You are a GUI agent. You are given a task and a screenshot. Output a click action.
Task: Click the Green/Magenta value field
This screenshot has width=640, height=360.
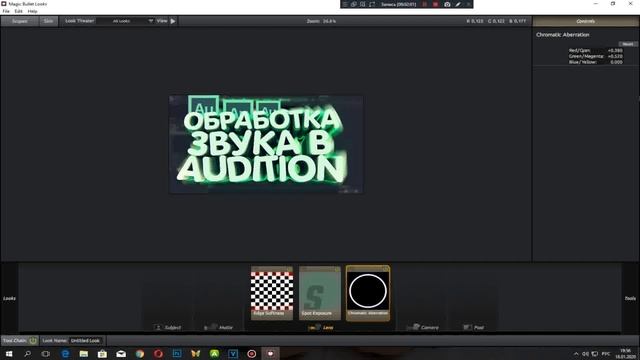[615, 56]
